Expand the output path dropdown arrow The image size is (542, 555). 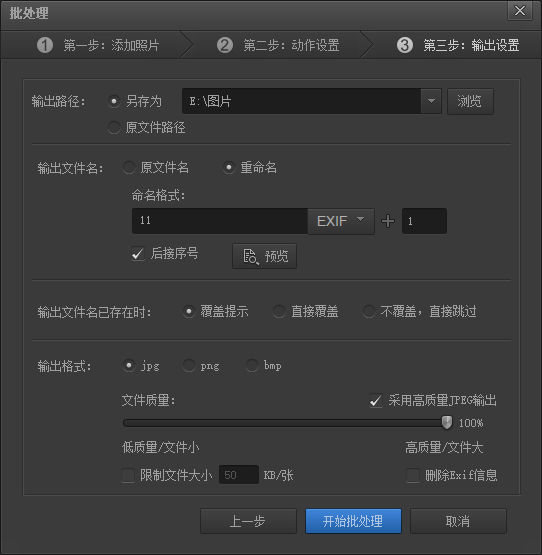click(x=431, y=101)
